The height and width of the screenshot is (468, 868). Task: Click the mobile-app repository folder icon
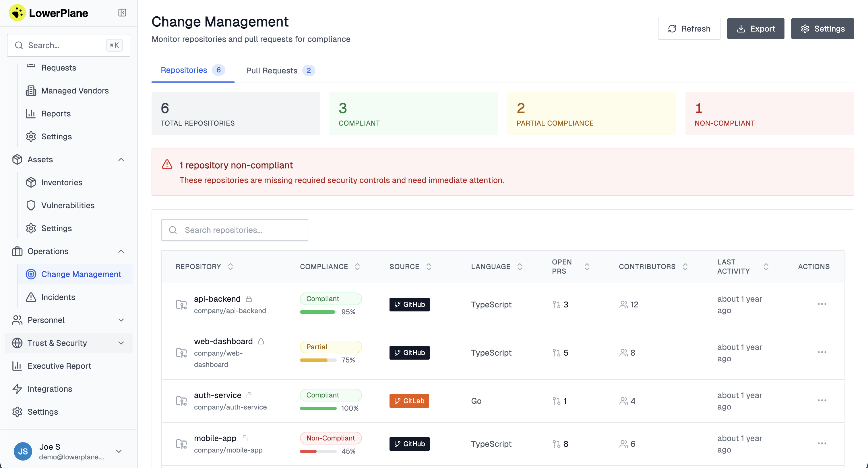pos(181,444)
